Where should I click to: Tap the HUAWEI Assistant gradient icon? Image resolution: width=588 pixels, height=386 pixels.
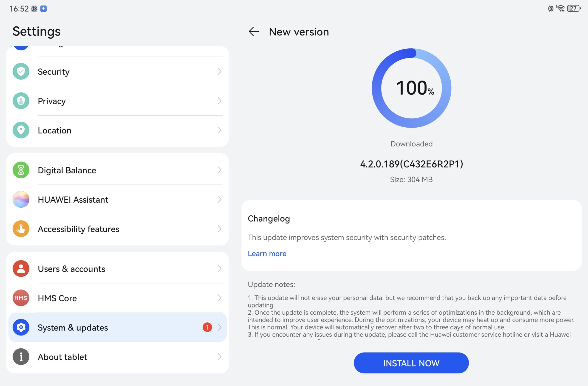click(x=21, y=199)
